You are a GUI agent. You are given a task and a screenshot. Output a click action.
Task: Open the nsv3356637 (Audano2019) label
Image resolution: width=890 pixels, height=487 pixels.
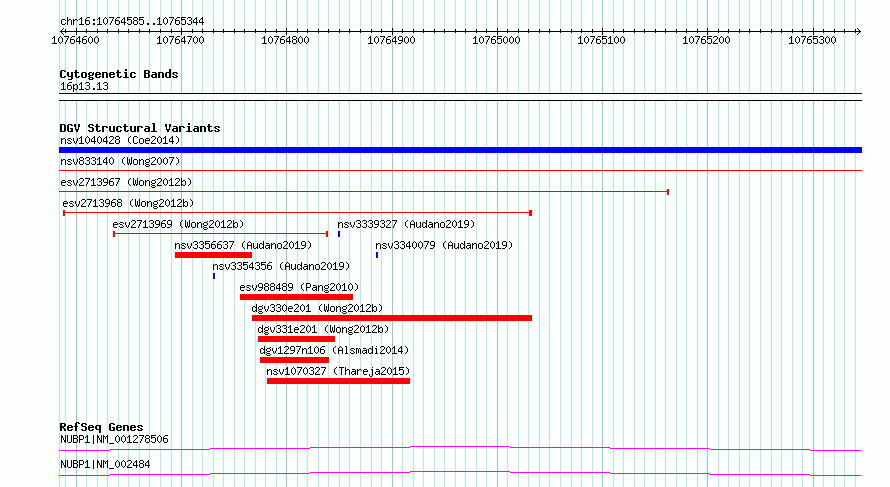tap(243, 245)
